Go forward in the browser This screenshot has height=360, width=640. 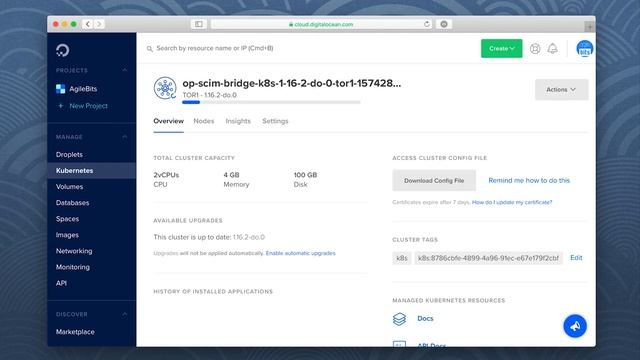tap(99, 24)
